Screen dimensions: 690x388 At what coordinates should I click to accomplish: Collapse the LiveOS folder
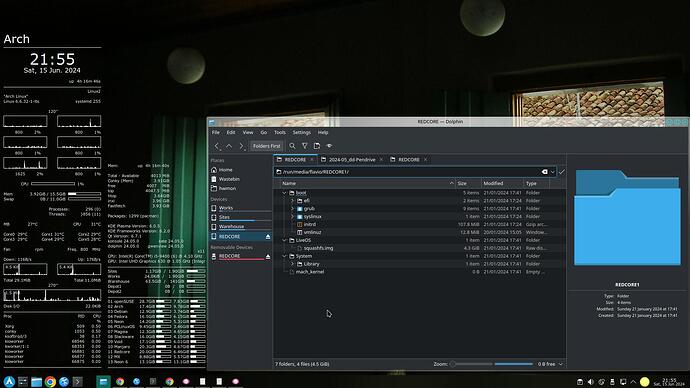(284, 241)
